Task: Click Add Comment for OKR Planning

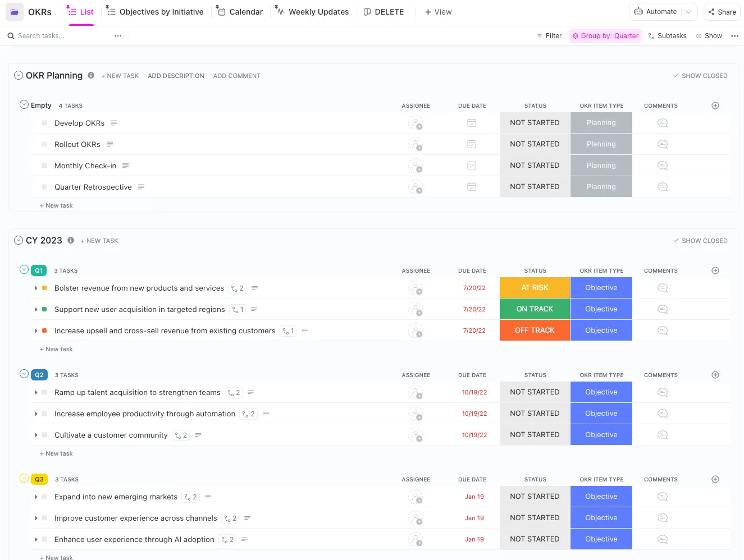Action: click(x=237, y=76)
